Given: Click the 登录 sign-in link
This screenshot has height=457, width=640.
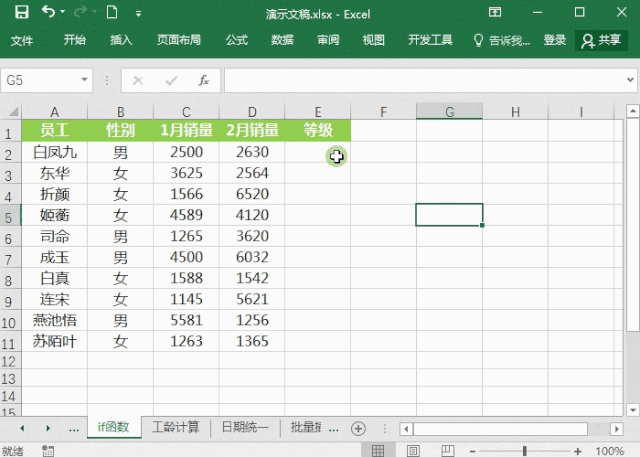Looking at the screenshot, I should coord(555,40).
